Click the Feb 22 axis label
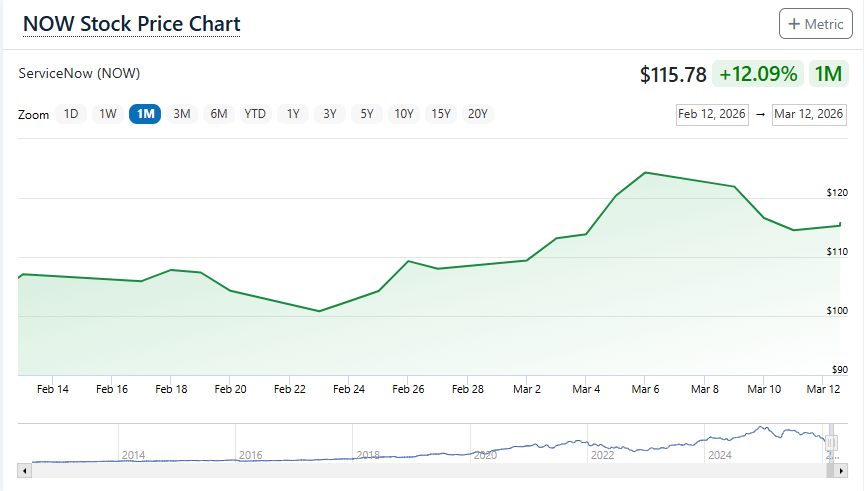 click(290, 389)
